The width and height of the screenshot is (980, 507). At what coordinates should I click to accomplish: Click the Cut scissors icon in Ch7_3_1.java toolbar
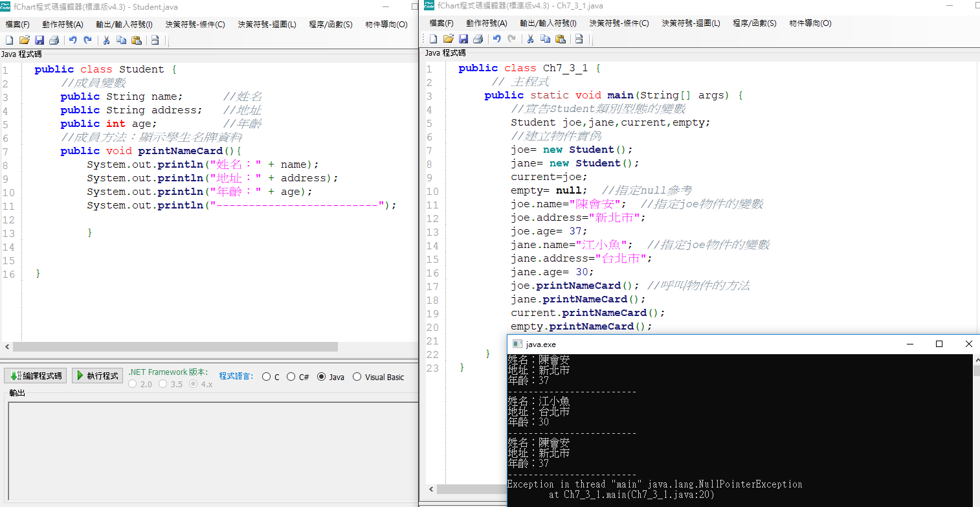pyautogui.click(x=530, y=39)
